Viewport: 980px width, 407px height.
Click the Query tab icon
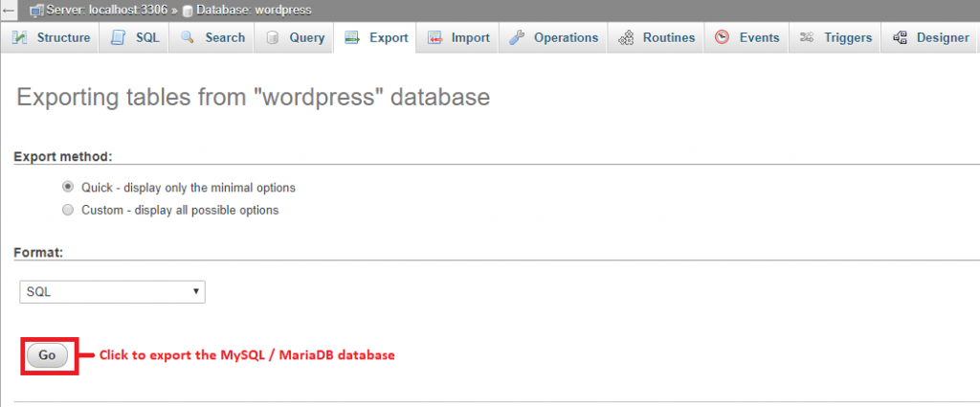coord(273,38)
